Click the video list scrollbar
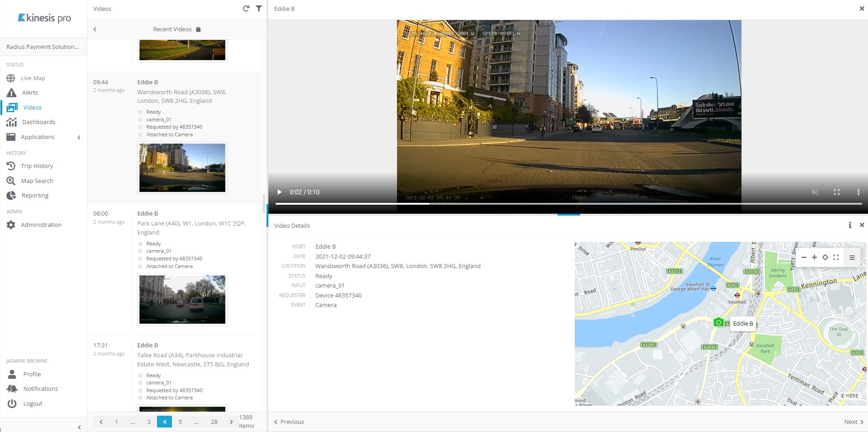 [264, 204]
